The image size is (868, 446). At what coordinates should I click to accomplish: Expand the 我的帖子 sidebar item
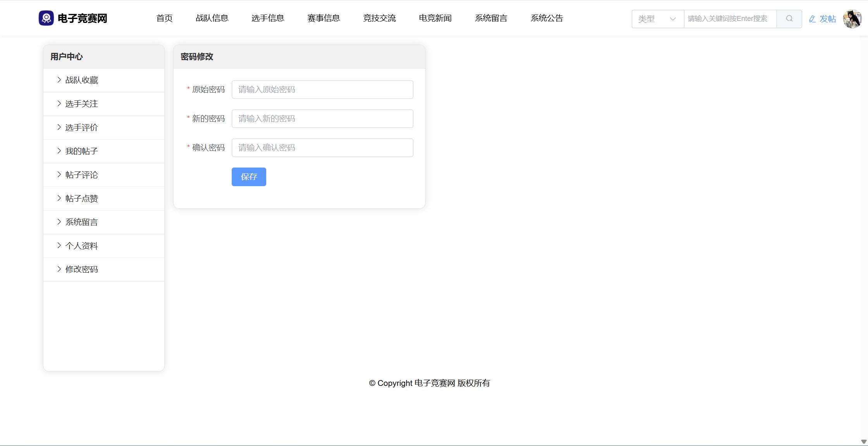click(x=81, y=151)
